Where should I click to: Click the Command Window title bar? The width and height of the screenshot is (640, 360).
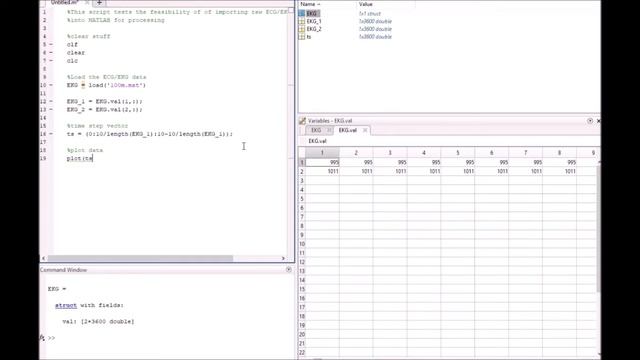pos(167,270)
